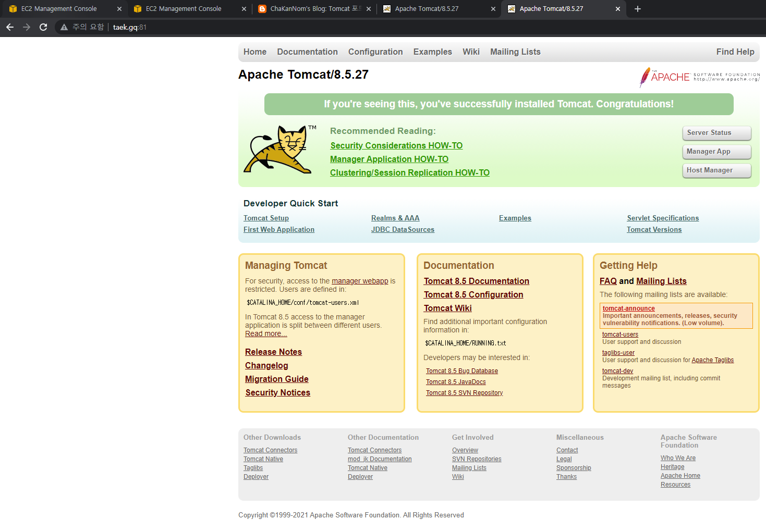Click the Server Status button
This screenshot has height=532, width=766.
[x=717, y=133]
